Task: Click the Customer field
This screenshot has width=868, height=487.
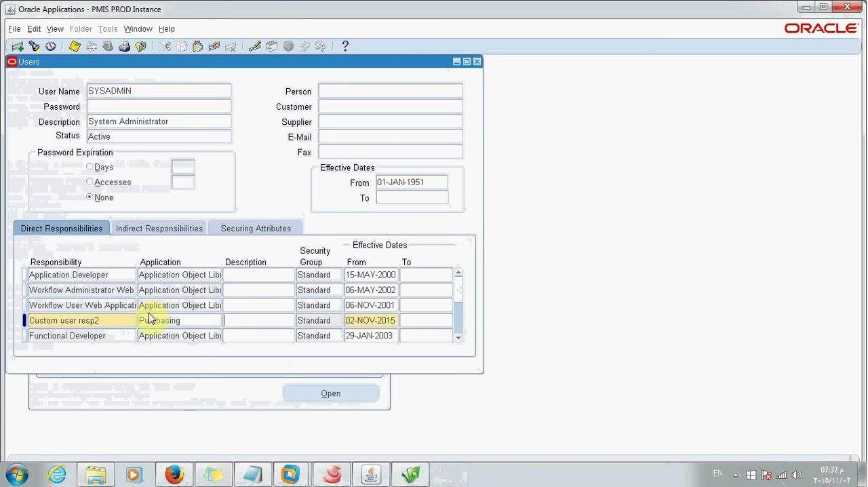Action: 391,106
